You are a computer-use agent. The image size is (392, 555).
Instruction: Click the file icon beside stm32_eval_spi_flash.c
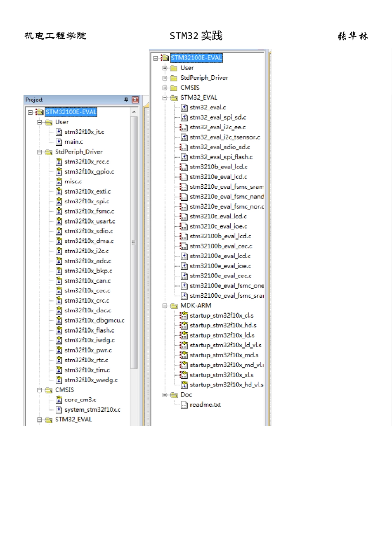184,157
